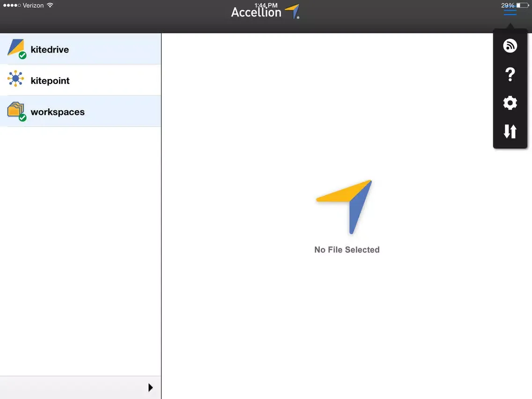
Task: Tap the Verizon signal dots indicator
Action: [x=10, y=5]
